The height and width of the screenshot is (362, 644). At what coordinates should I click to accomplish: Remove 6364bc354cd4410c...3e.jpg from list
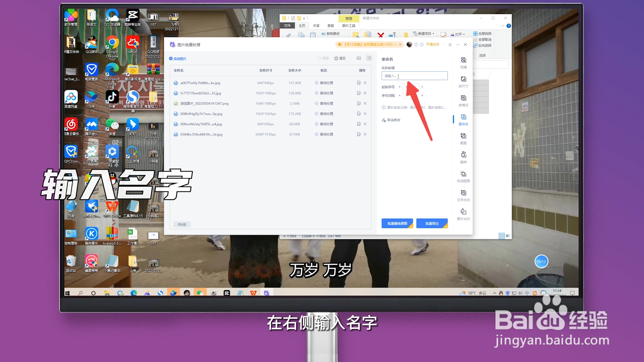(x=365, y=134)
